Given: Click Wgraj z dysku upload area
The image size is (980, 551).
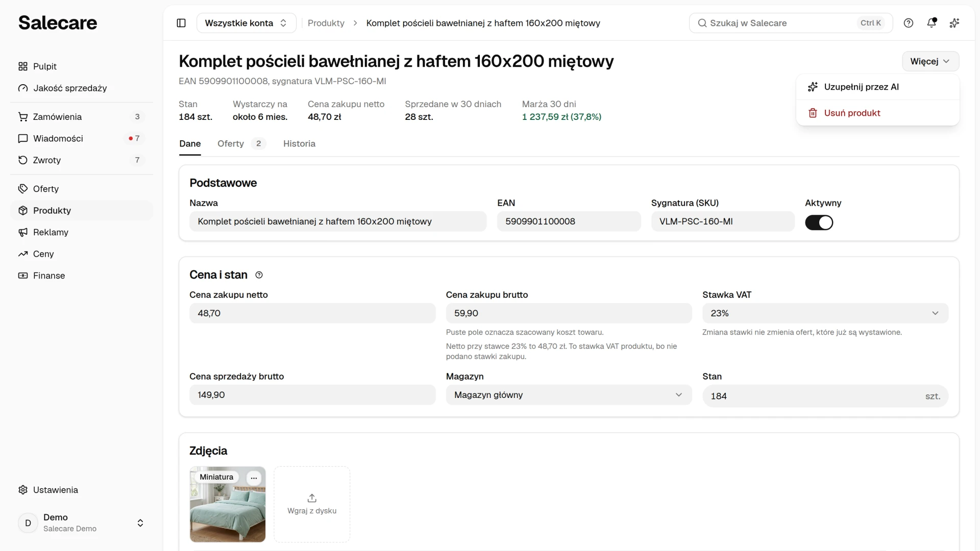Looking at the screenshot, I should (312, 504).
